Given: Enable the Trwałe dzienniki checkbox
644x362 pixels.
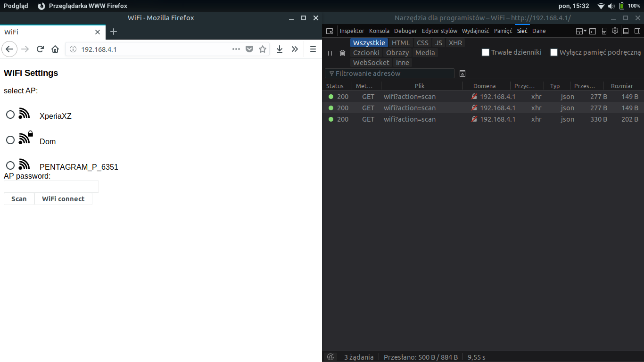Looking at the screenshot, I should pyautogui.click(x=486, y=52).
